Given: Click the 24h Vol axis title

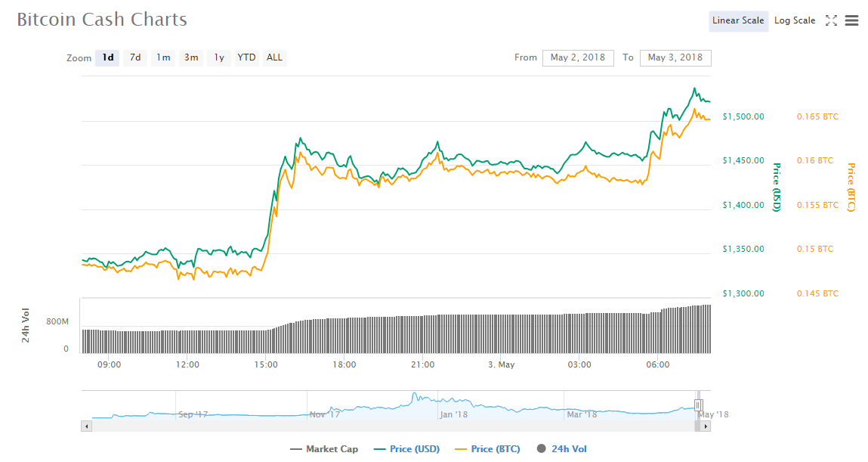Looking at the screenshot, I should [26, 325].
